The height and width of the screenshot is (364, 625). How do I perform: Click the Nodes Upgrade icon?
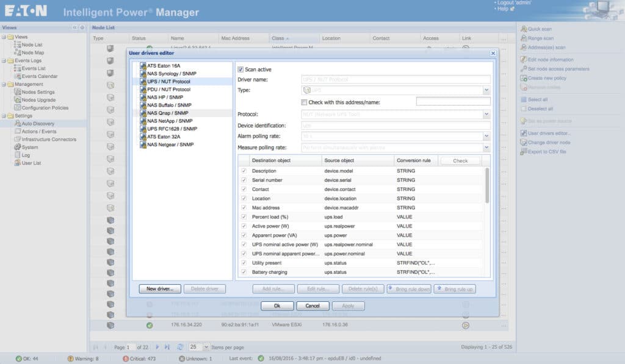click(18, 99)
